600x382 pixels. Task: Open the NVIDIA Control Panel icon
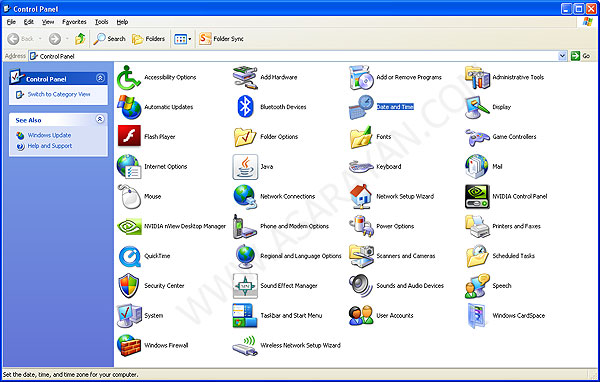click(x=477, y=196)
